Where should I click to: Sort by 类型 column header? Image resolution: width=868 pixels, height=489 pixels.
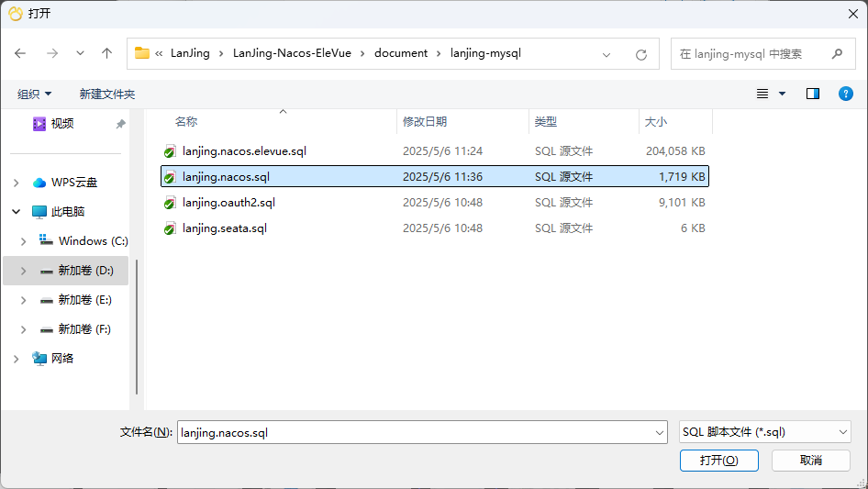(545, 122)
